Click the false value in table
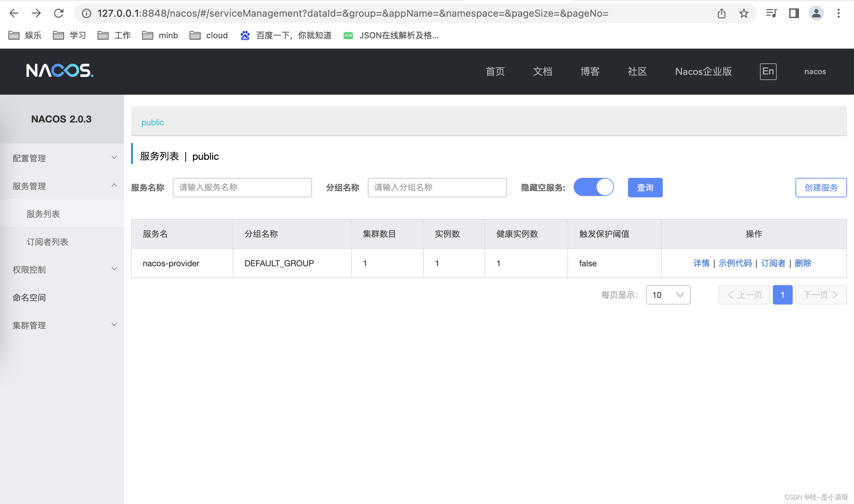 click(588, 263)
